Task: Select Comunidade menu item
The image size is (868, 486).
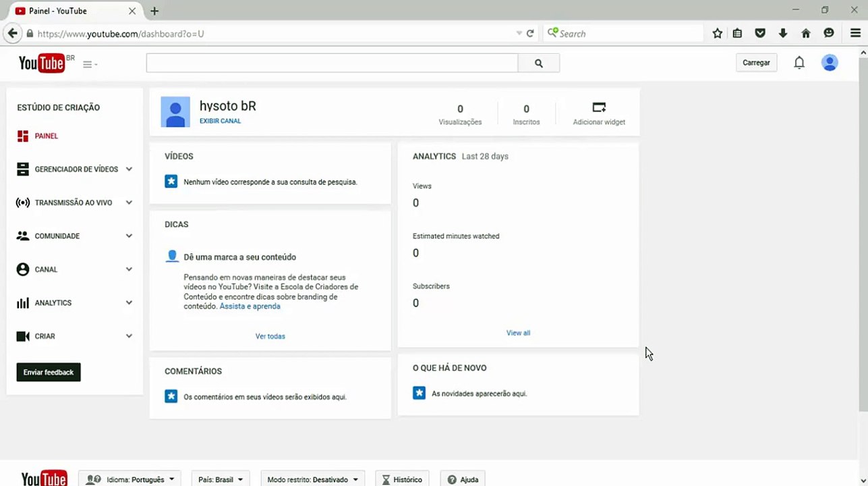Action: pos(57,236)
